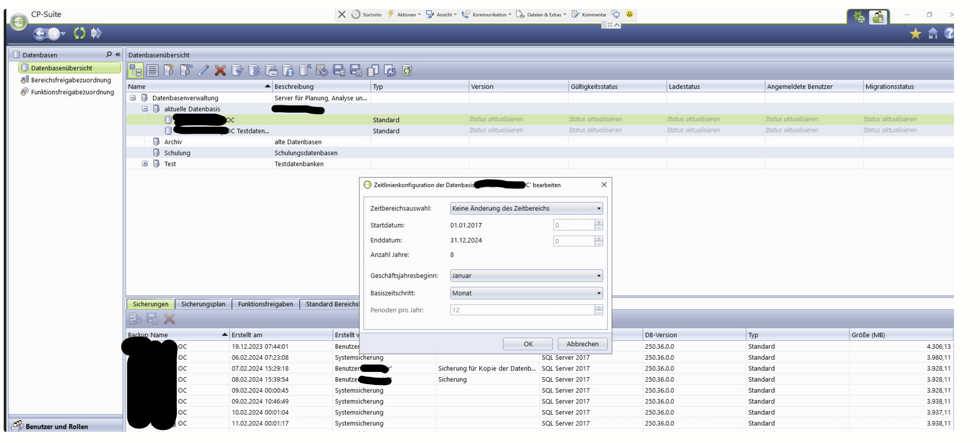
Task: Switch to the list view icon
Action: pos(152,71)
